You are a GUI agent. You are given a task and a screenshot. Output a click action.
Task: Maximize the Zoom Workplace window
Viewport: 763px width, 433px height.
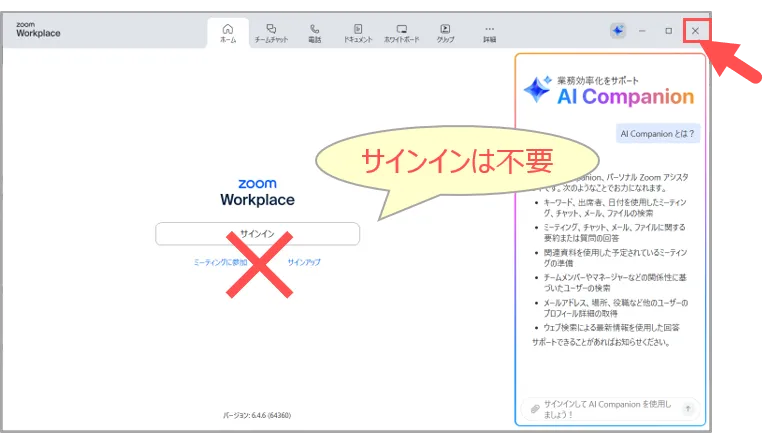click(669, 31)
